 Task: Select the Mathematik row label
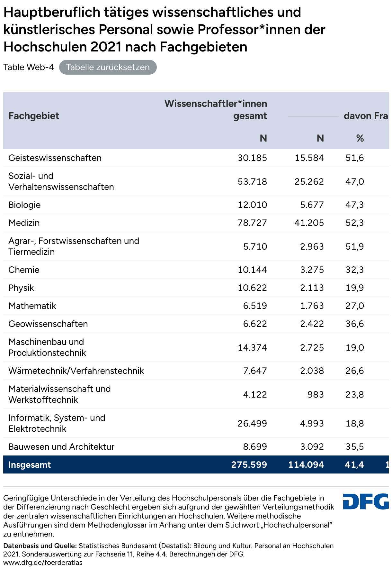pos(32,306)
